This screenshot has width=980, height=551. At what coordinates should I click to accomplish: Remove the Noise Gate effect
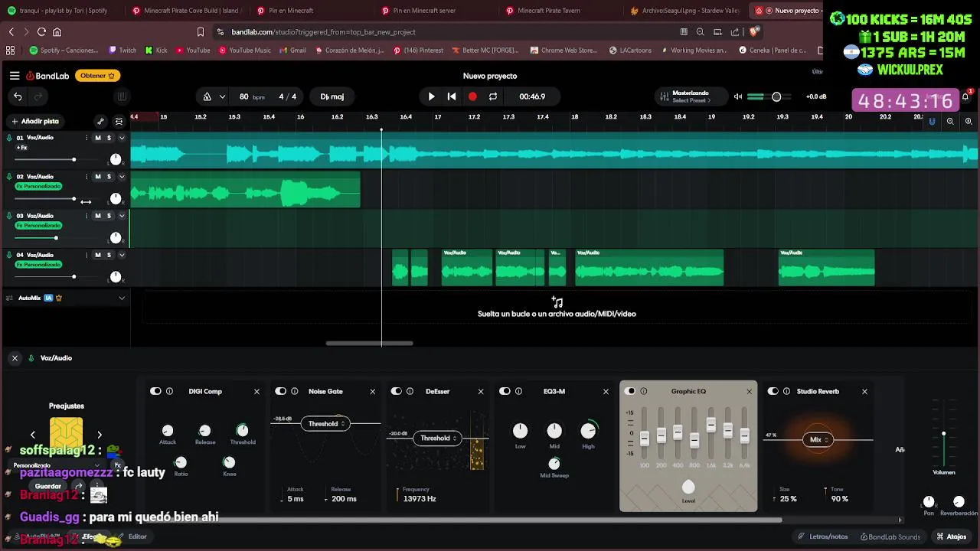(x=373, y=391)
